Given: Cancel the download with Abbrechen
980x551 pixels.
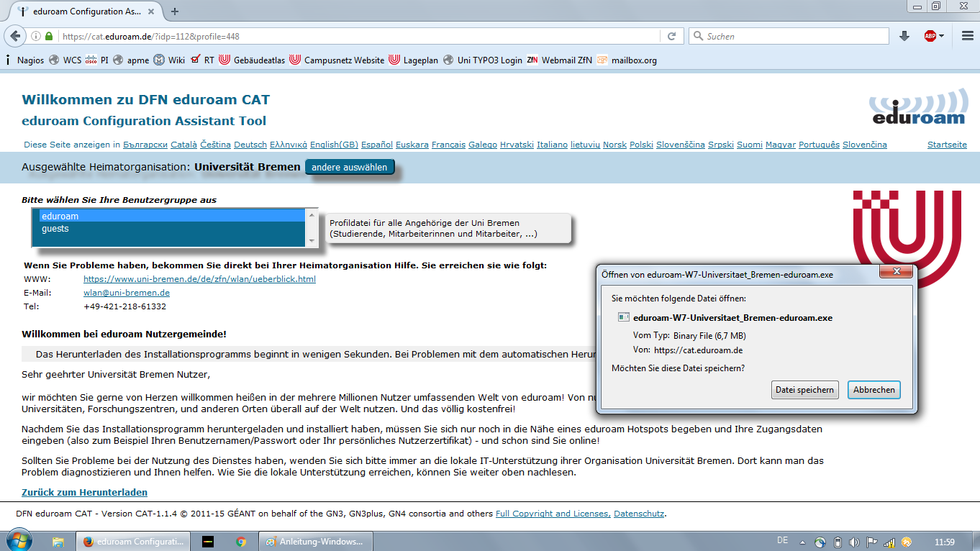Looking at the screenshot, I should 874,390.
